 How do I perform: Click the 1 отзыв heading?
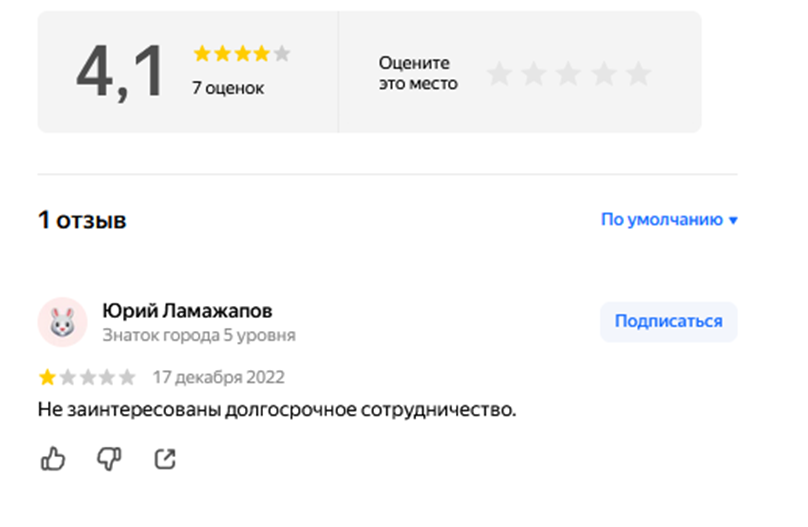tap(82, 220)
